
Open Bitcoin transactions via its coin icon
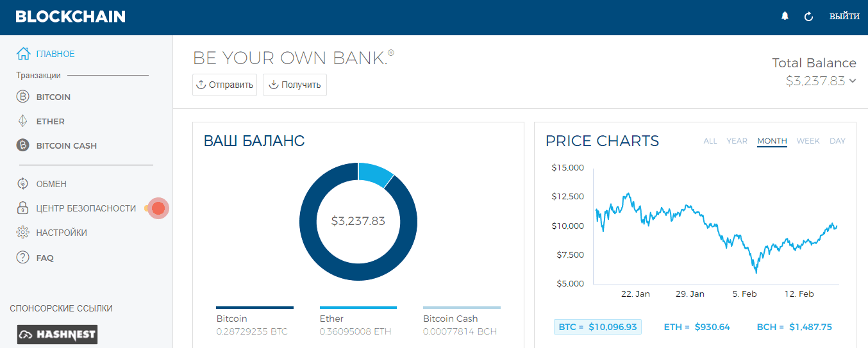(23, 97)
